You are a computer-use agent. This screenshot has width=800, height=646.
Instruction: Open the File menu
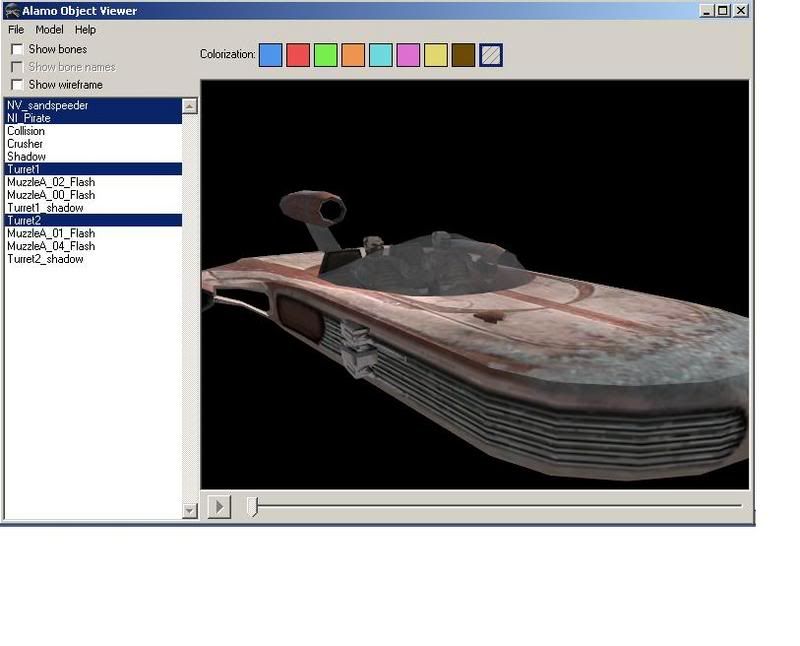pyautogui.click(x=16, y=30)
